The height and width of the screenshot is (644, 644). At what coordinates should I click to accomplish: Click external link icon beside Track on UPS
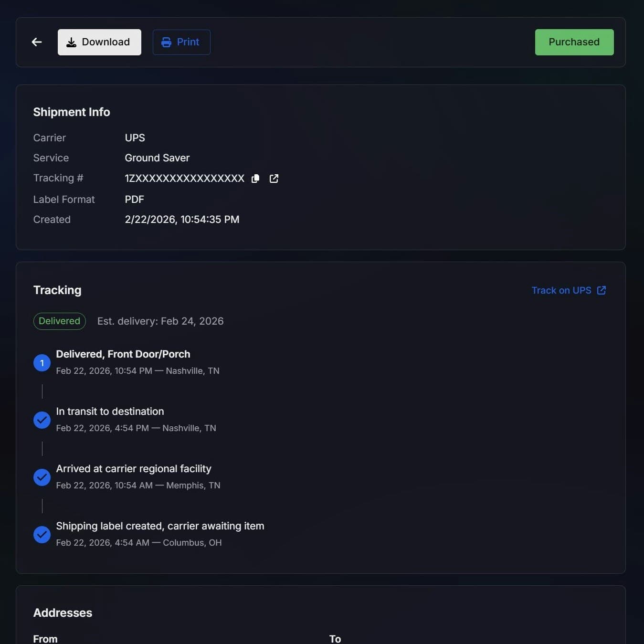point(602,290)
